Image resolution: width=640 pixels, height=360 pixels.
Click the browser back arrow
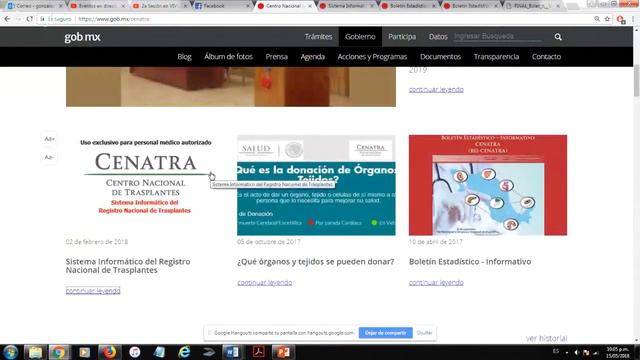coord(7,19)
